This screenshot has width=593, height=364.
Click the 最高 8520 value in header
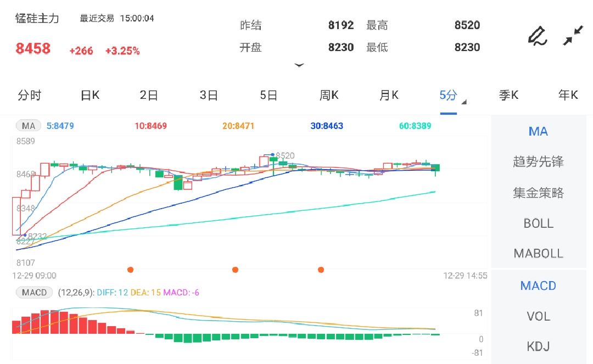[x=467, y=25]
